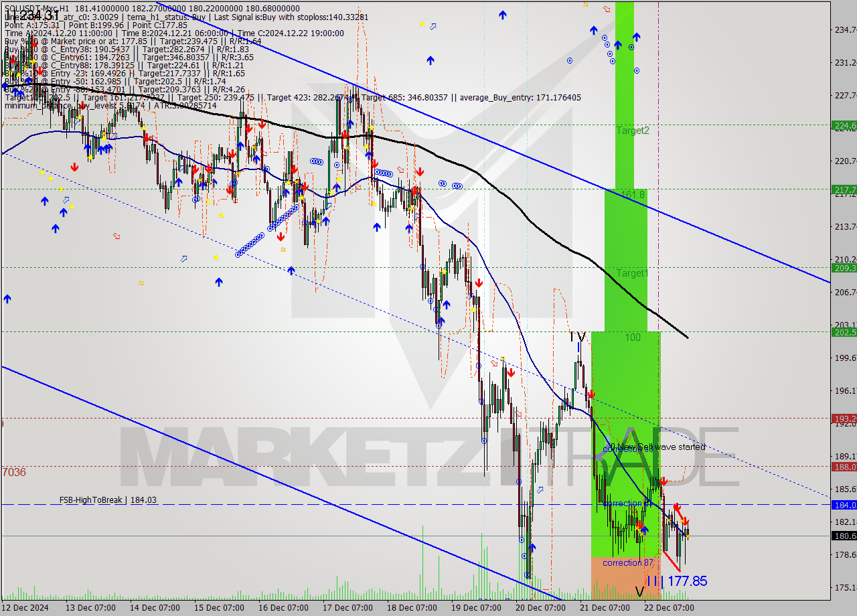Click the green 217.7 price tag
The width and height of the screenshot is (857, 616).
pyautogui.click(x=844, y=189)
